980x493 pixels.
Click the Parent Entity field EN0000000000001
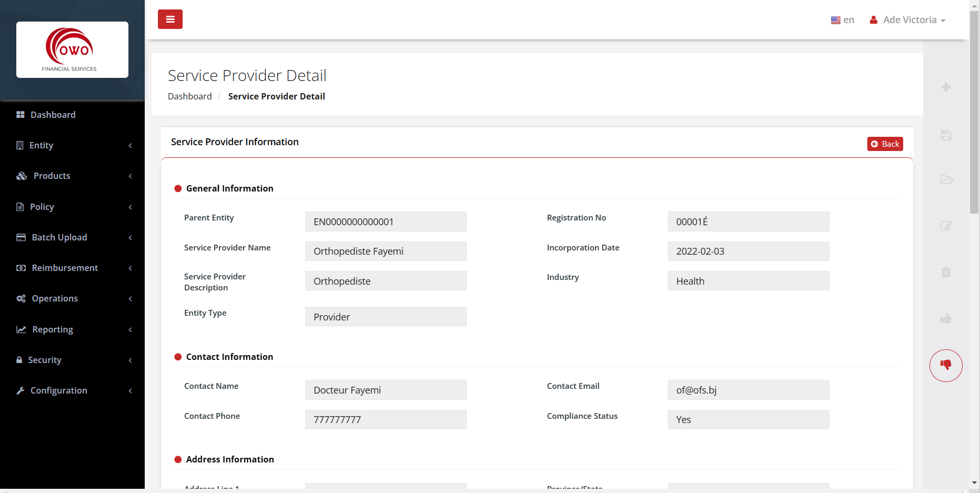tap(386, 222)
